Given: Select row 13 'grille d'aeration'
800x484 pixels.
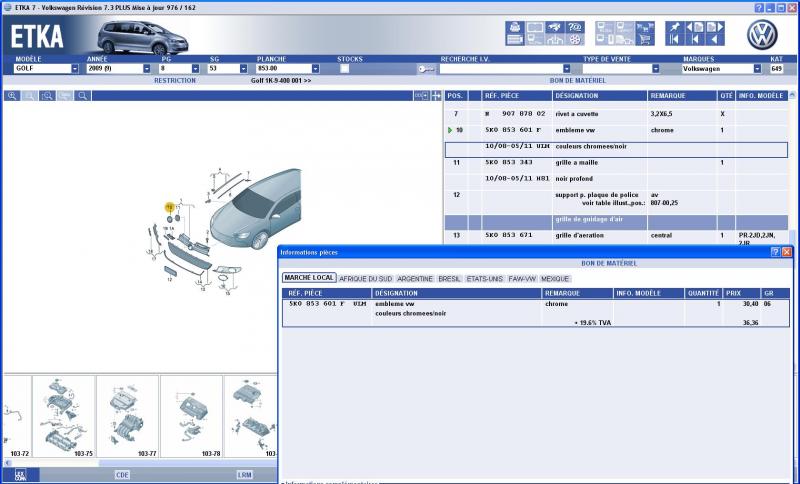Looking at the screenshot, I should point(616,236).
